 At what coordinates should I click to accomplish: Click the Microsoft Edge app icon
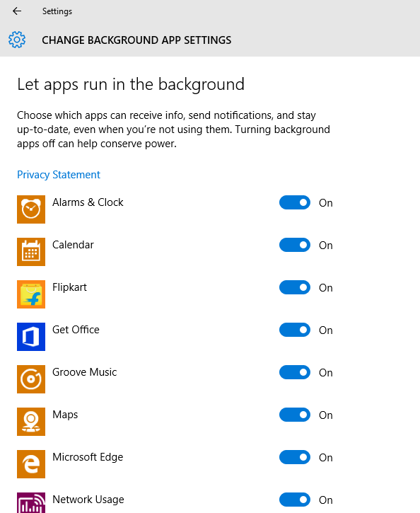click(x=31, y=464)
